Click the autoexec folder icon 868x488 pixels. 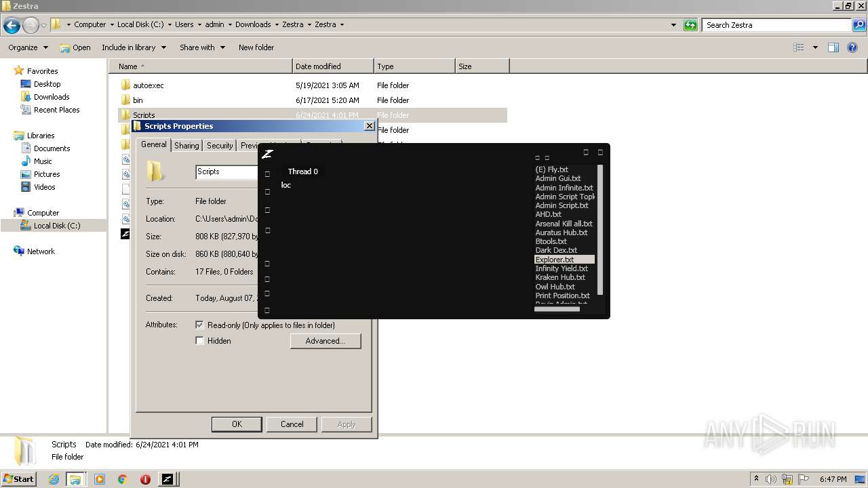pyautogui.click(x=125, y=85)
